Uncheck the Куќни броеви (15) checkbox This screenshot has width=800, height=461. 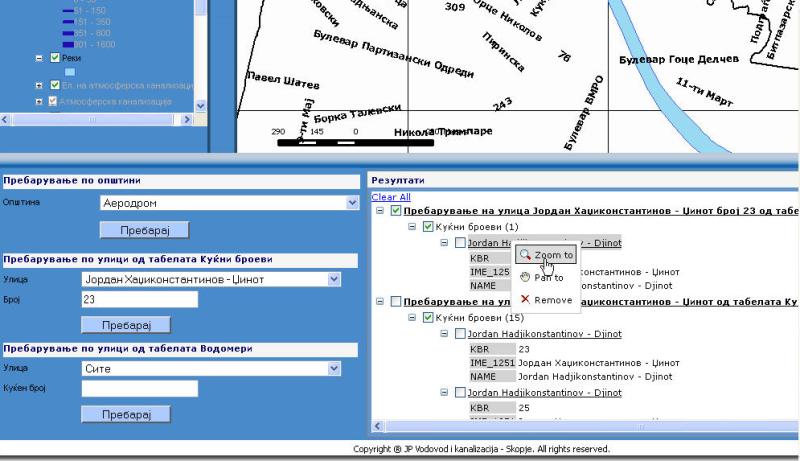pos(428,317)
